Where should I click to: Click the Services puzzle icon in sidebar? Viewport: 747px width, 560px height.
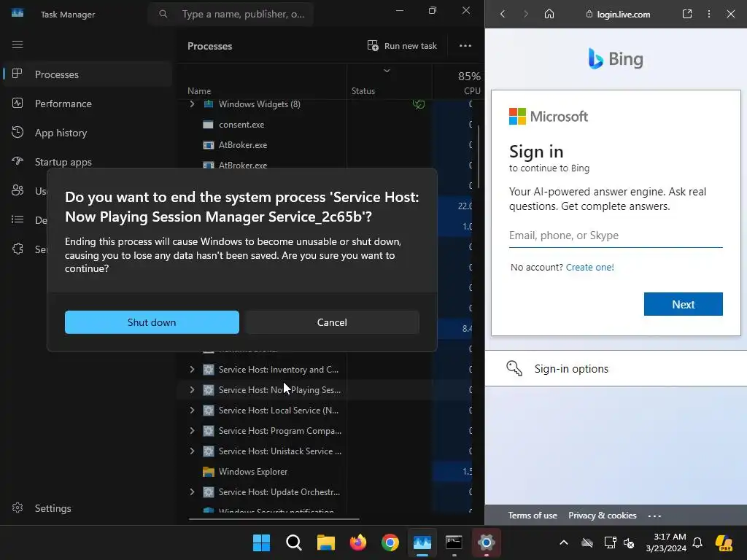[18, 249]
